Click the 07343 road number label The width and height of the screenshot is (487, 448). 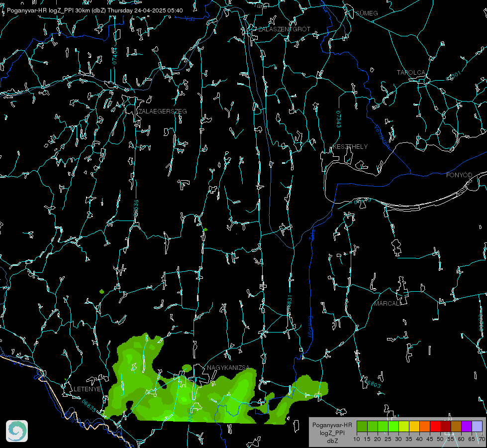[339, 119]
